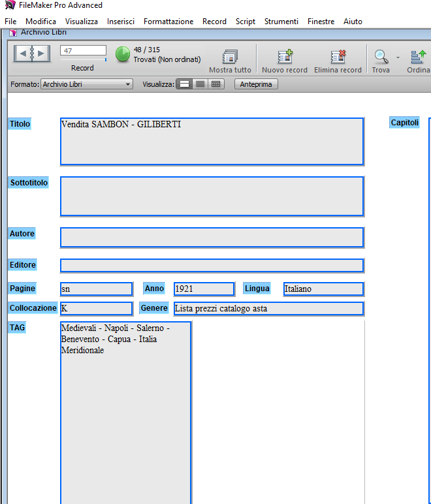Open the Inserisci menu
431x504 pixels.
coord(121,22)
